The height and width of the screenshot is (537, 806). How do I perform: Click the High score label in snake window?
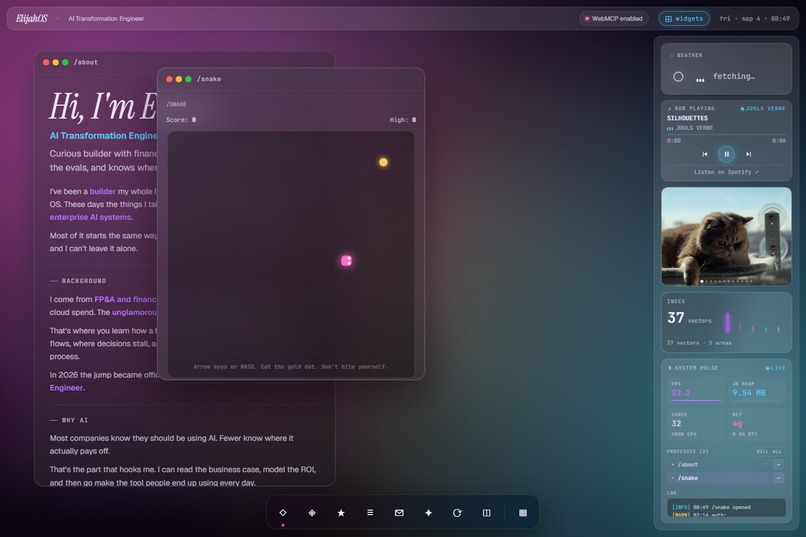click(x=402, y=120)
